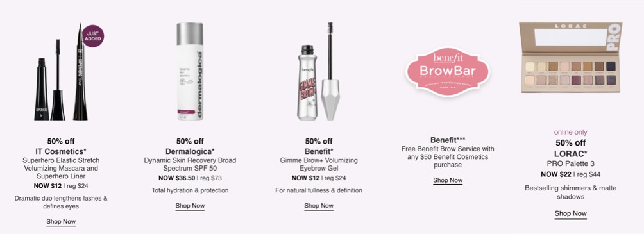Click the Benefit BrowBar pink logo

pyautogui.click(x=448, y=71)
